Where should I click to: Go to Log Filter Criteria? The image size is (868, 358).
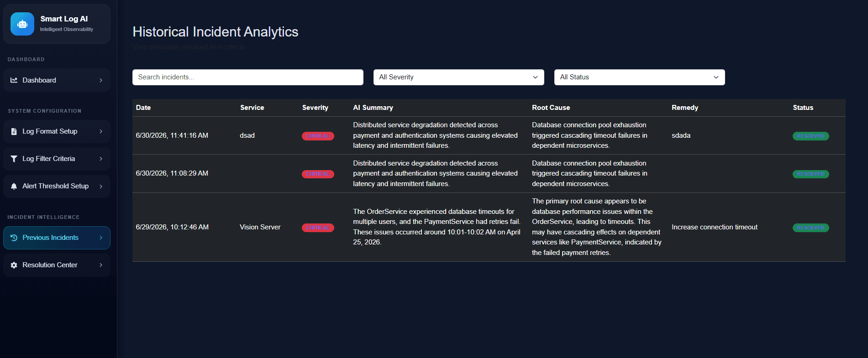tap(57, 159)
